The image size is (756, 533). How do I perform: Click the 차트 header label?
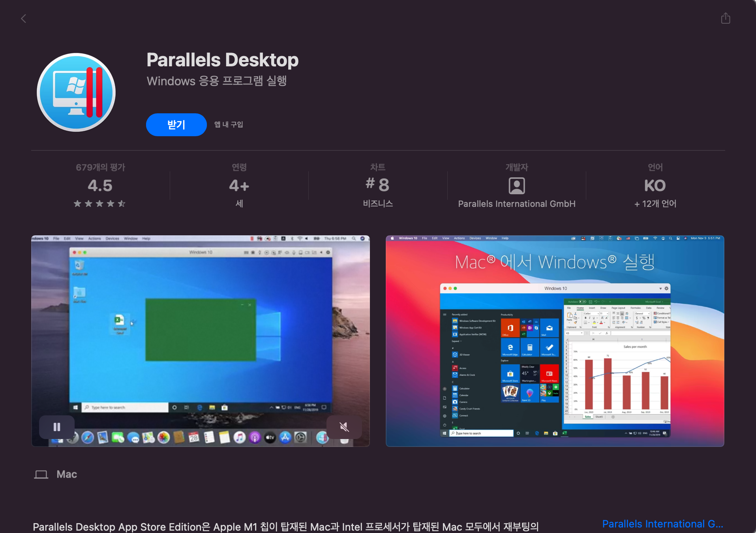[378, 167]
